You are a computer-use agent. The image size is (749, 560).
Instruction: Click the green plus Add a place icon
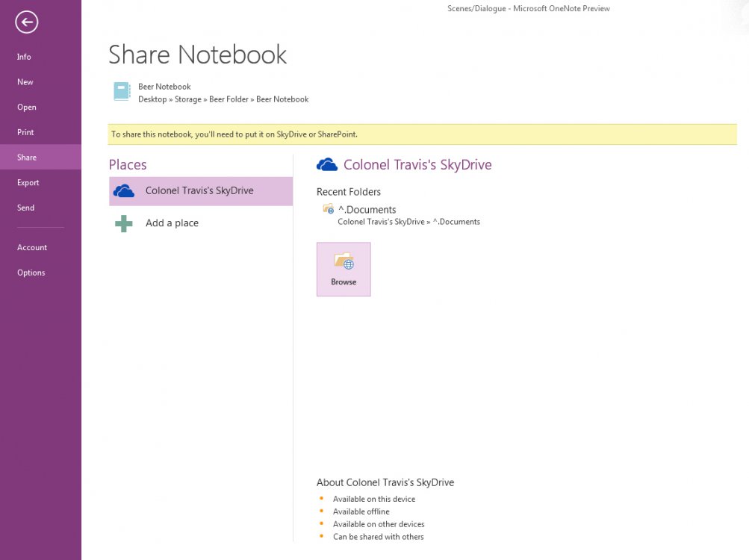pyautogui.click(x=124, y=223)
